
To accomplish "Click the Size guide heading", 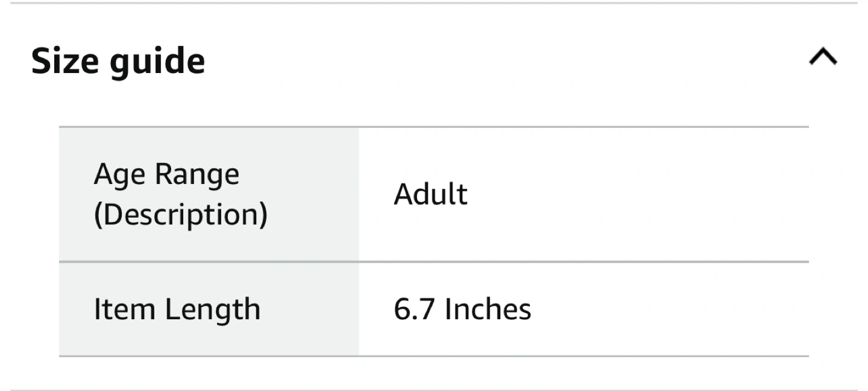I will (118, 62).
